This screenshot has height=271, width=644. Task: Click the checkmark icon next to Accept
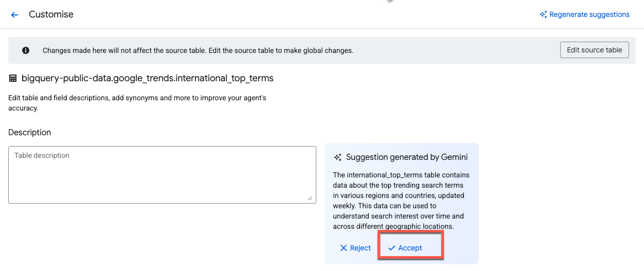(392, 248)
